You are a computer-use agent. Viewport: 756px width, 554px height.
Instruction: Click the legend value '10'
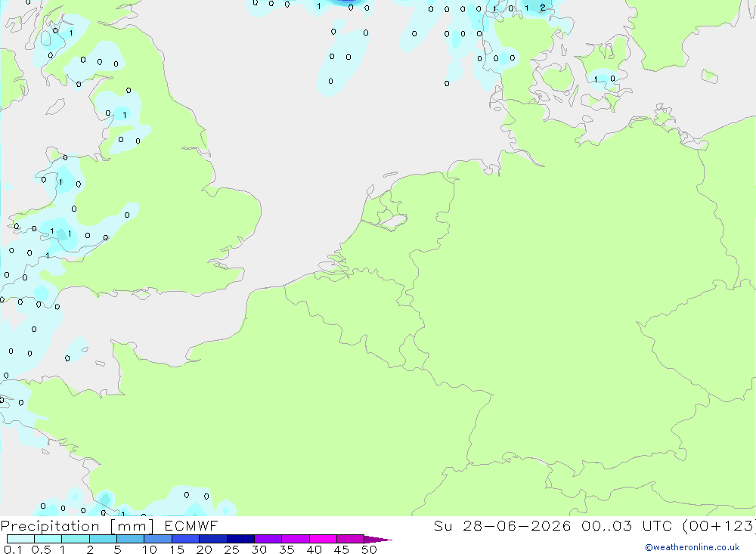pyautogui.click(x=149, y=549)
